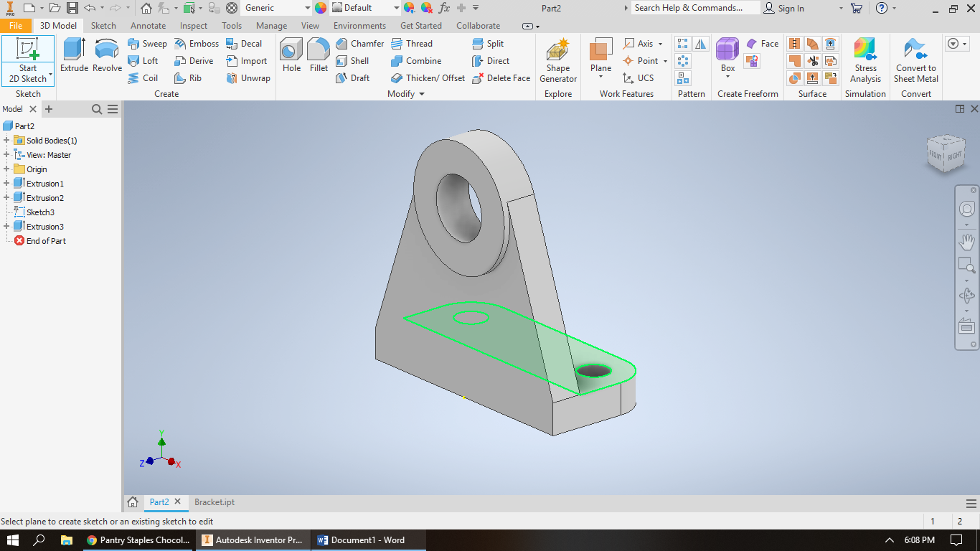Select the Chamfer tool
This screenshot has width=980, height=551.
coord(360,44)
